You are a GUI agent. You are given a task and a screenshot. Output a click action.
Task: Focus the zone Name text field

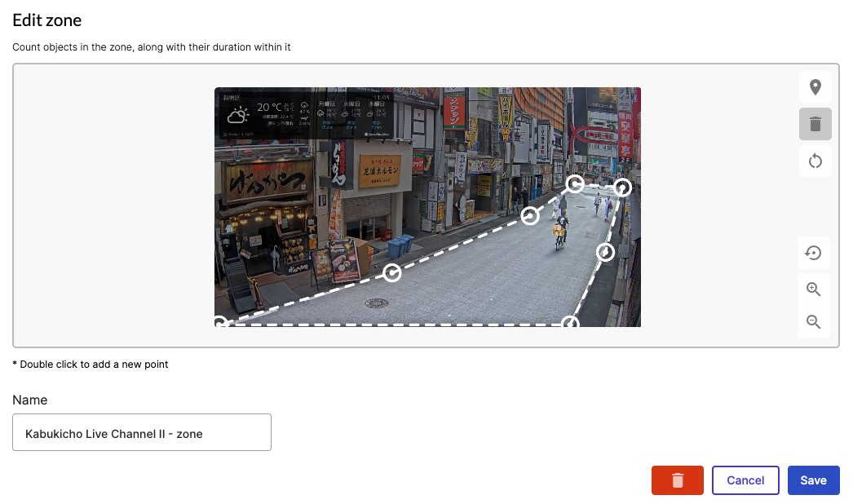tap(142, 432)
